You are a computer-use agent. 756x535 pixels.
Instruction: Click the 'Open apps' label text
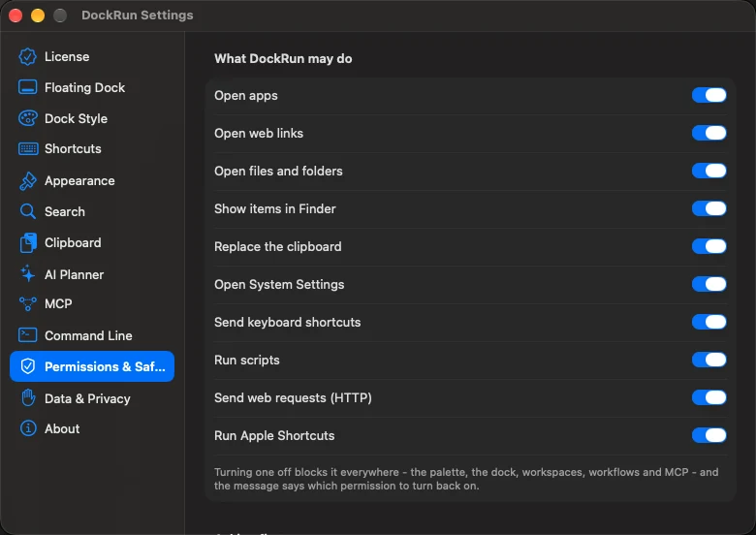[246, 95]
